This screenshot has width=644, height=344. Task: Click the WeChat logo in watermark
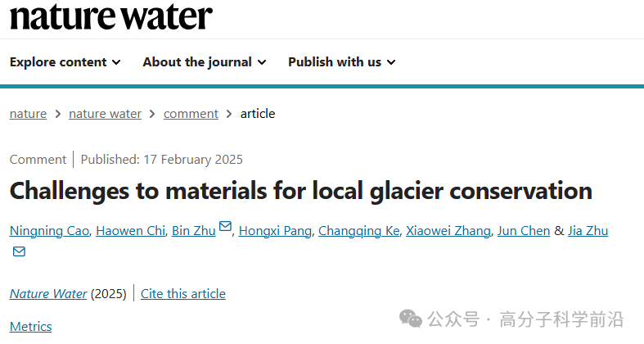point(410,319)
